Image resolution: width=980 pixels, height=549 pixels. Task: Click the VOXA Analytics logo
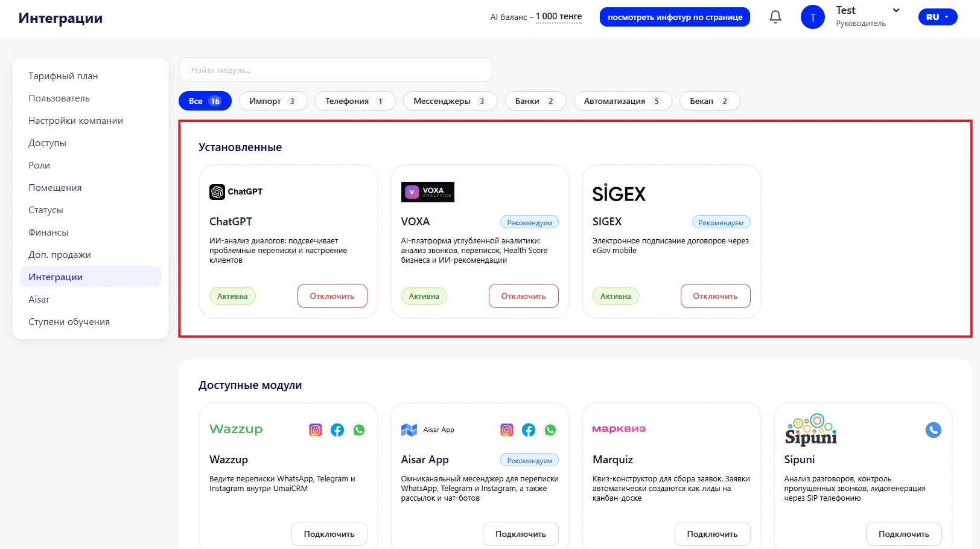pos(427,192)
